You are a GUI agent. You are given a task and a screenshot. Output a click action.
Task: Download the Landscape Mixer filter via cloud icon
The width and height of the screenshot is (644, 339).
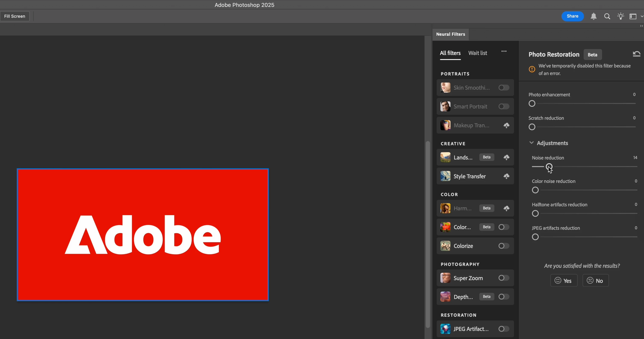[506, 157]
